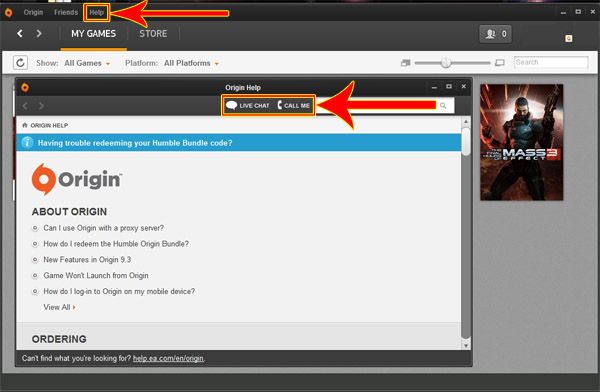Go forward in the Origin Help window
This screenshot has height=392, width=600.
[x=41, y=106]
